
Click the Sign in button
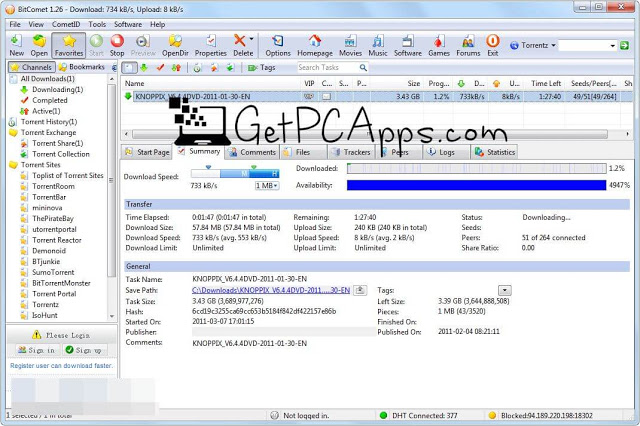point(37,350)
